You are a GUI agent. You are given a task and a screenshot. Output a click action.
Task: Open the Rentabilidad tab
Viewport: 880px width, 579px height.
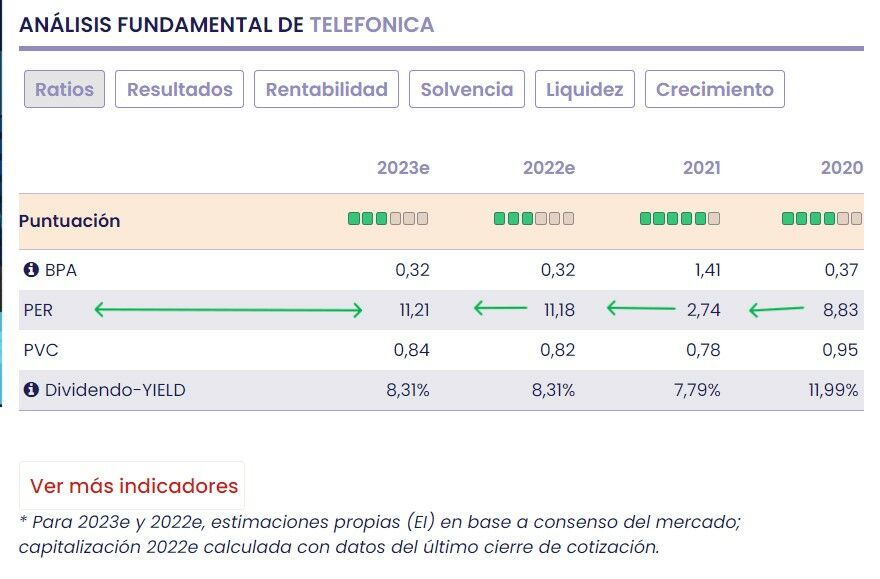pyautogui.click(x=327, y=89)
